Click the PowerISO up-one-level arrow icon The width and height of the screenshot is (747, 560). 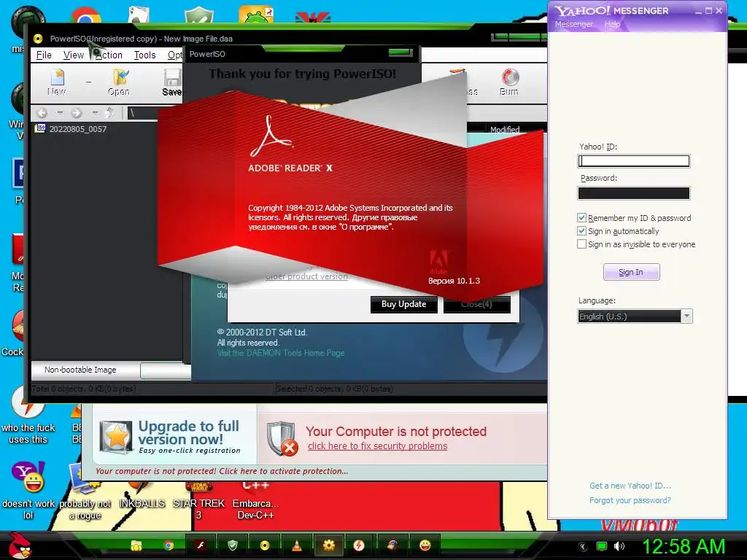coord(110,113)
